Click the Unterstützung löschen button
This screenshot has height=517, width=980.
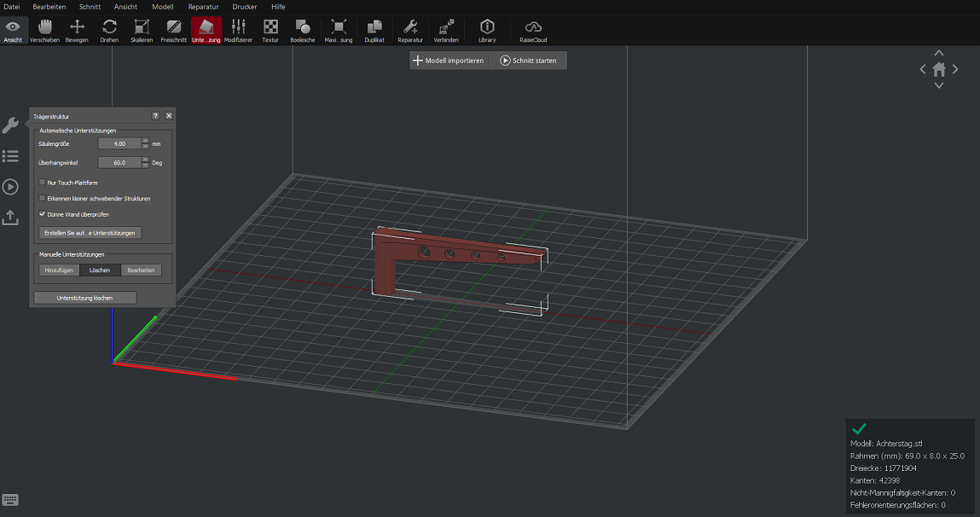(x=84, y=298)
